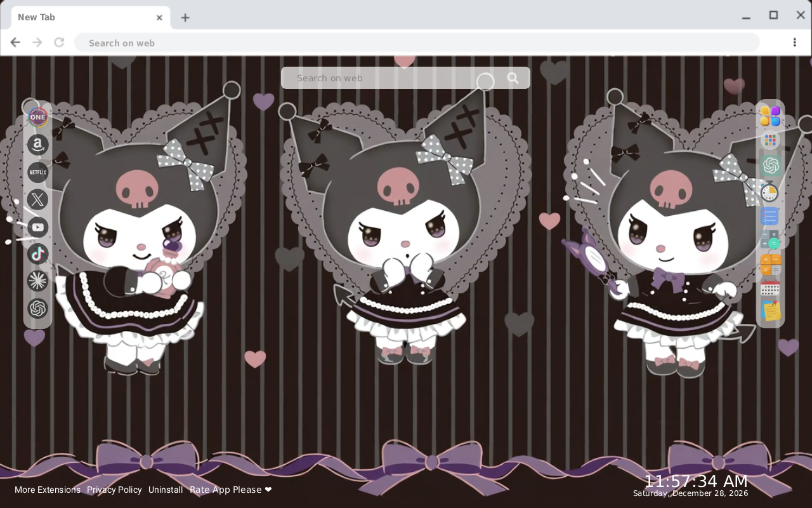Reload the page with refresh icon

(59, 43)
